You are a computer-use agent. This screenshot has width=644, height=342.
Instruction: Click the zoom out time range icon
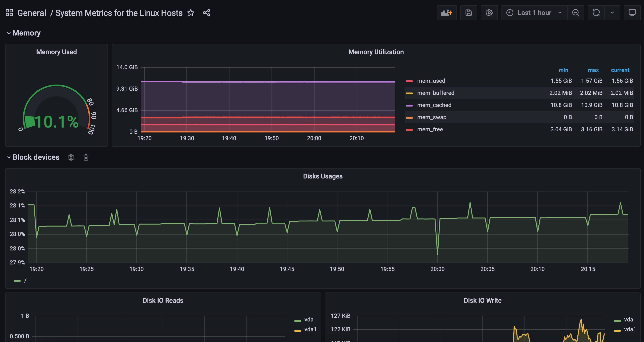click(x=576, y=13)
